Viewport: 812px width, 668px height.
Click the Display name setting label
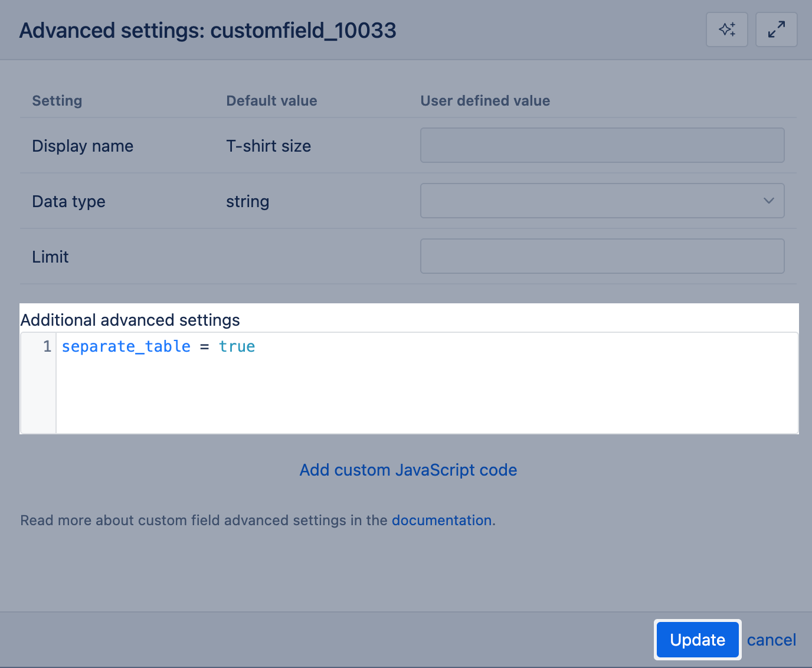pyautogui.click(x=83, y=146)
